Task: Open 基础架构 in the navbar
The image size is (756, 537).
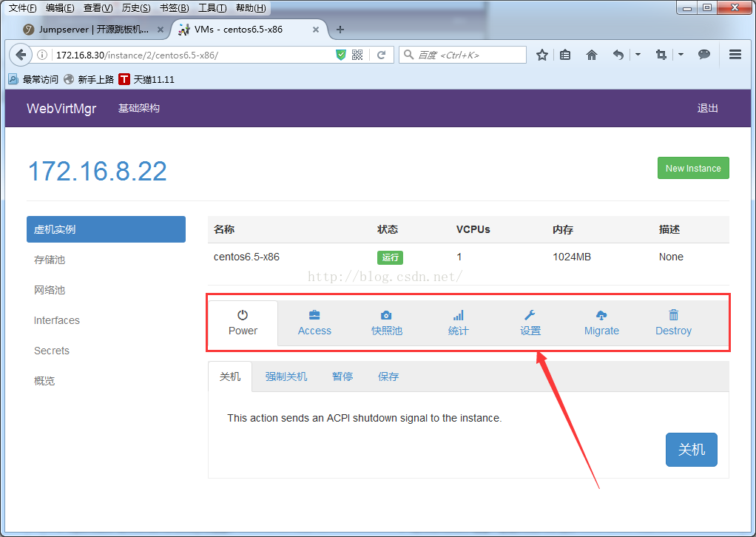Action: tap(139, 108)
